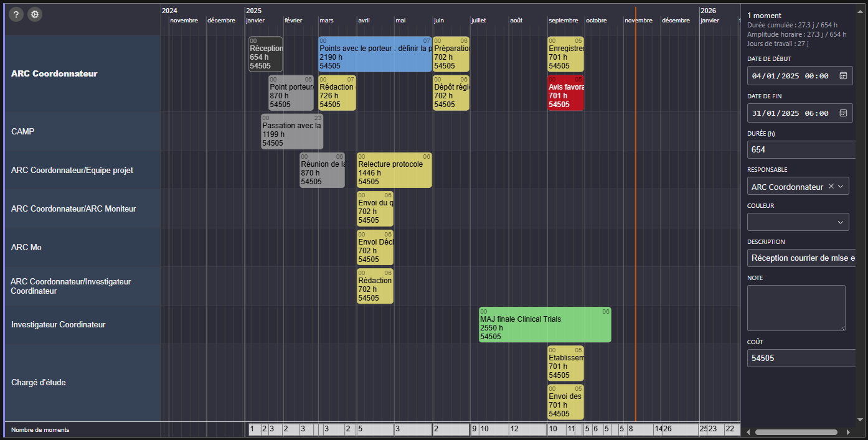The image size is (868, 440).
Task: Click the Durée (h) input field
Action: (801, 149)
